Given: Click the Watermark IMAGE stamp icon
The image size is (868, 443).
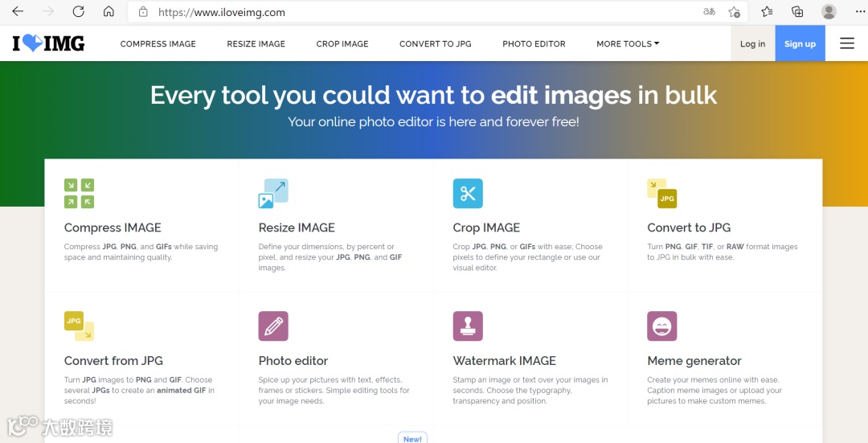Looking at the screenshot, I should (468, 326).
